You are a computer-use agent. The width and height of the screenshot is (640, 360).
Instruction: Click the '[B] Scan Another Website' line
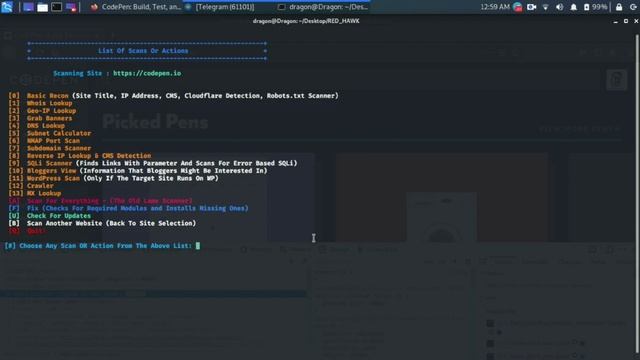point(102,223)
